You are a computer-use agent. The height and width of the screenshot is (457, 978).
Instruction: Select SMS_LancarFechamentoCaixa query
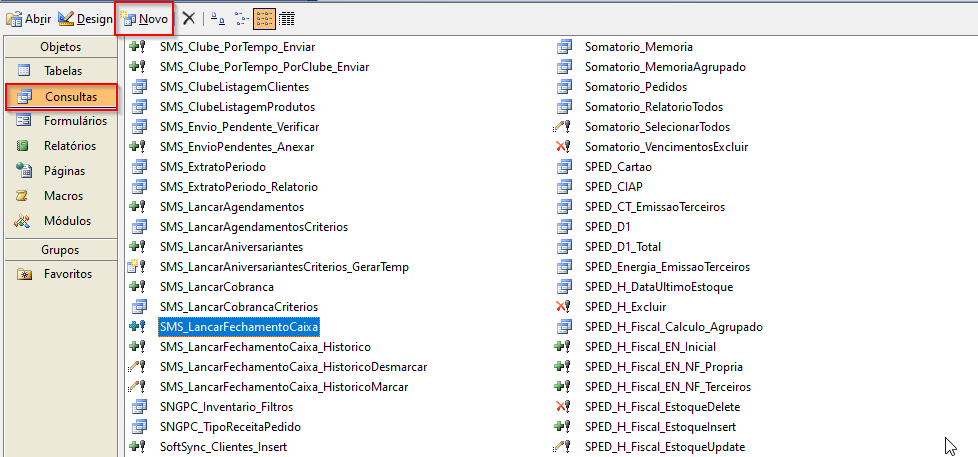239,326
